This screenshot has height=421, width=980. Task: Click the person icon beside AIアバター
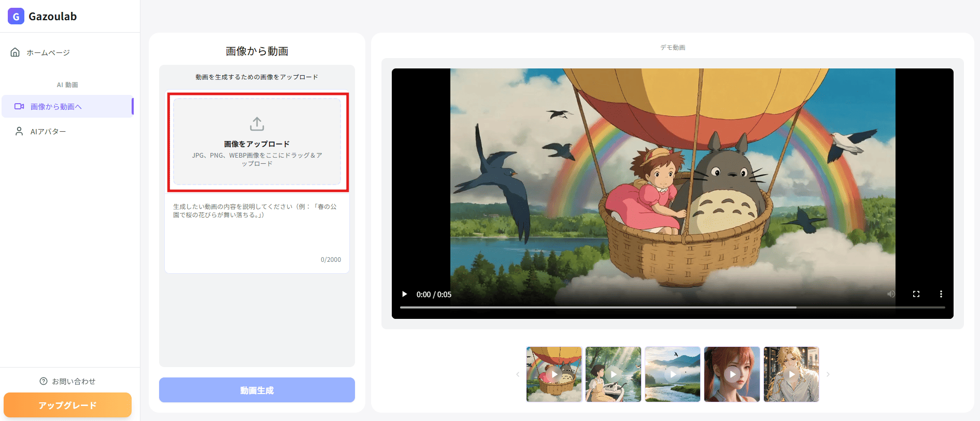click(x=19, y=131)
